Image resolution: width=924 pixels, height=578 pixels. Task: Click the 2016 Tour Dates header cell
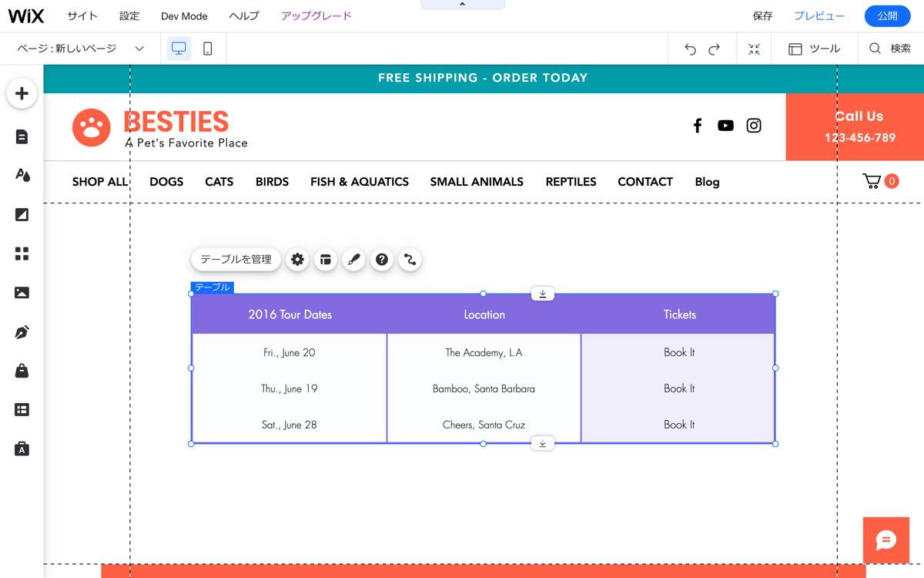(290, 314)
